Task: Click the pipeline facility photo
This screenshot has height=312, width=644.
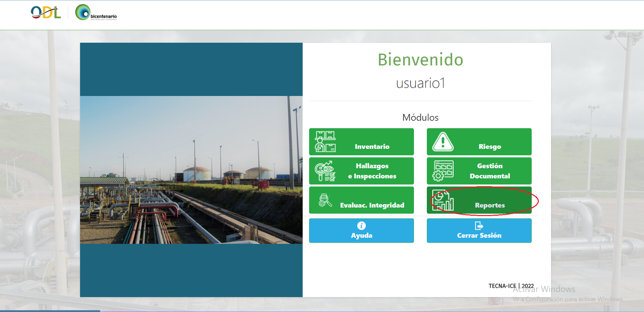Action: pos(191,170)
